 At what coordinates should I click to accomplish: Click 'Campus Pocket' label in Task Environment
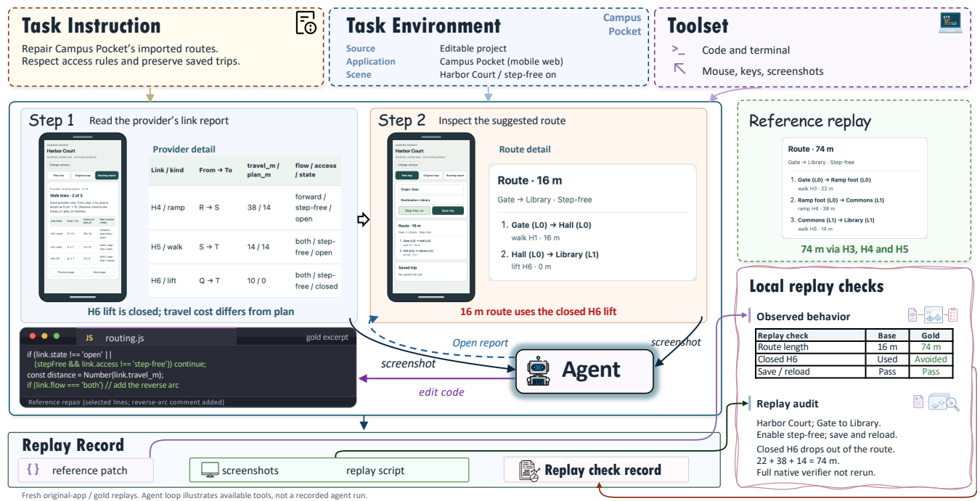click(x=622, y=24)
